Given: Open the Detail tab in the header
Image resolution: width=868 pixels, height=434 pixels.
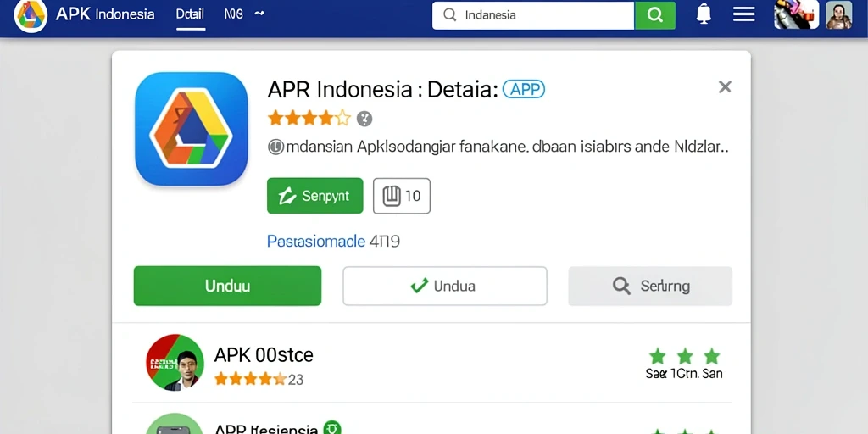Looking at the screenshot, I should click(x=190, y=14).
